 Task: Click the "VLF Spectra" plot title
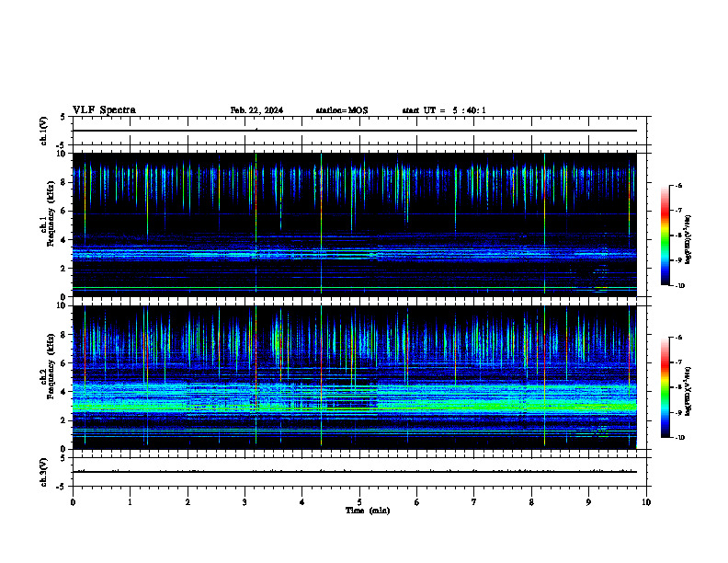(104, 110)
